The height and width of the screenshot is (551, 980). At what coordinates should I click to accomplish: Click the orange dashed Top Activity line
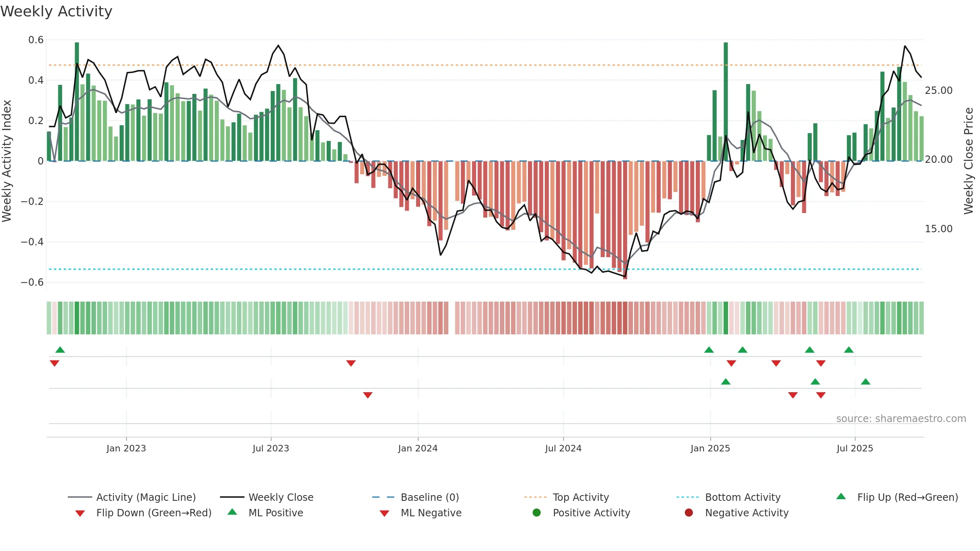coord(485,65)
